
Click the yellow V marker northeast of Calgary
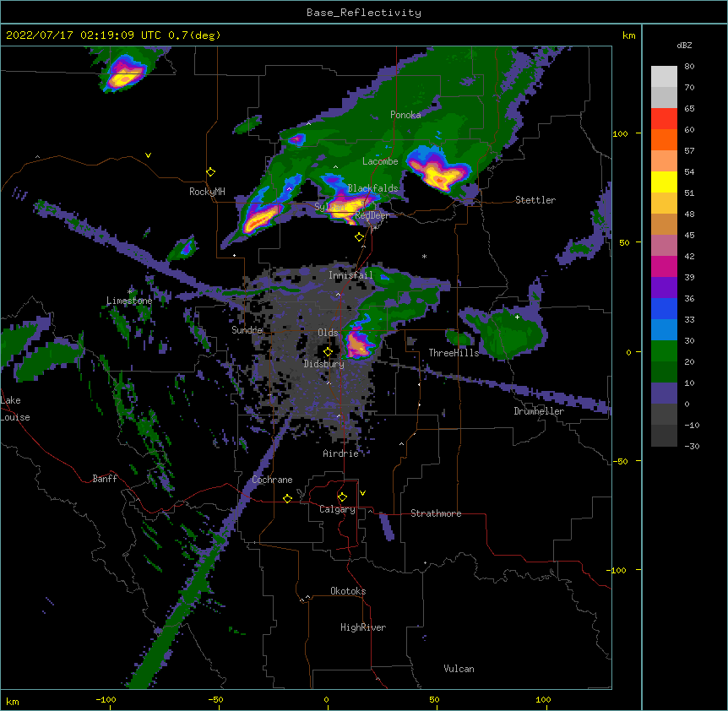[x=362, y=493]
